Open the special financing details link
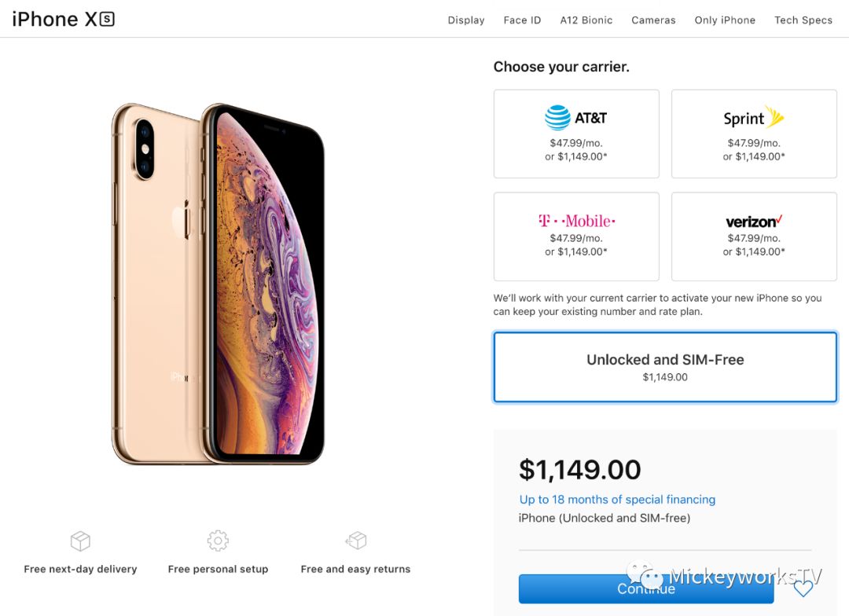 point(616,499)
